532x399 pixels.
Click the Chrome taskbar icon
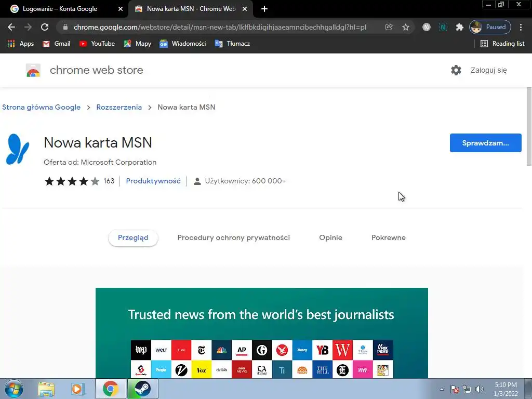[x=110, y=389]
